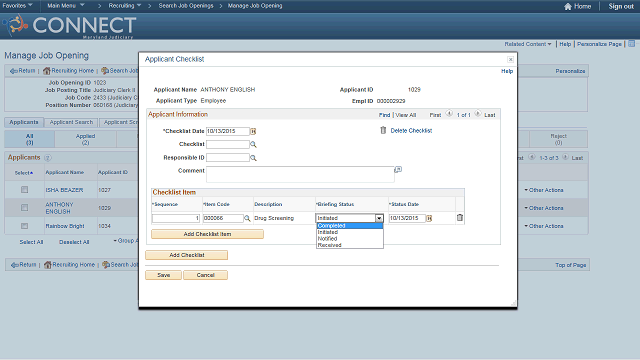
Task: Look up Responsible ID with magnifier icon
Action: 253,158
